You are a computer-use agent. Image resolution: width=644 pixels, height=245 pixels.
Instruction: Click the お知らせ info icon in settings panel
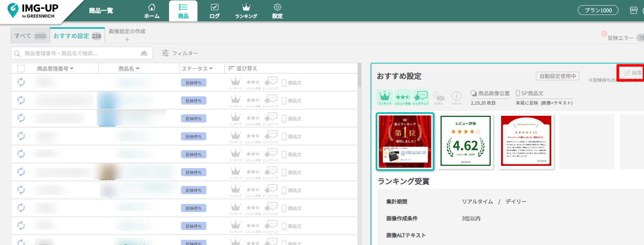click(x=456, y=97)
